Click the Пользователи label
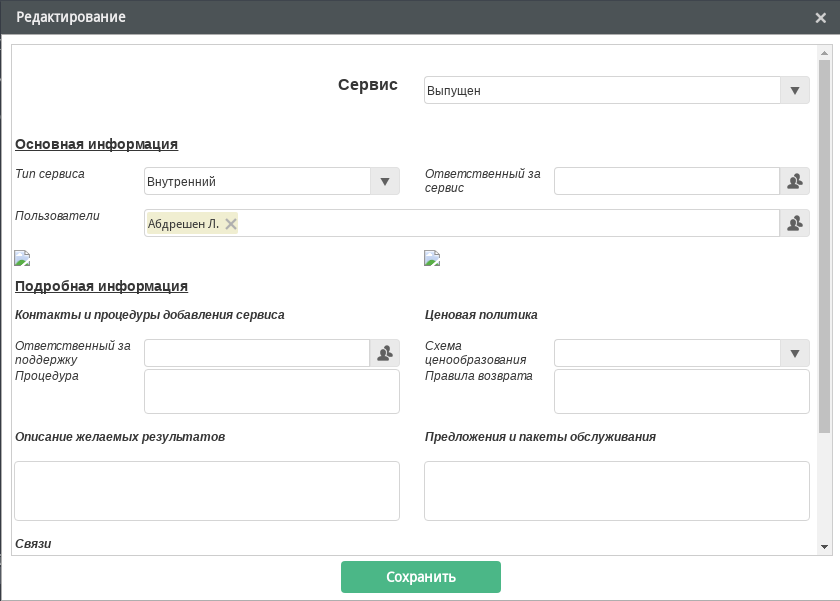The image size is (840, 601). point(57,216)
